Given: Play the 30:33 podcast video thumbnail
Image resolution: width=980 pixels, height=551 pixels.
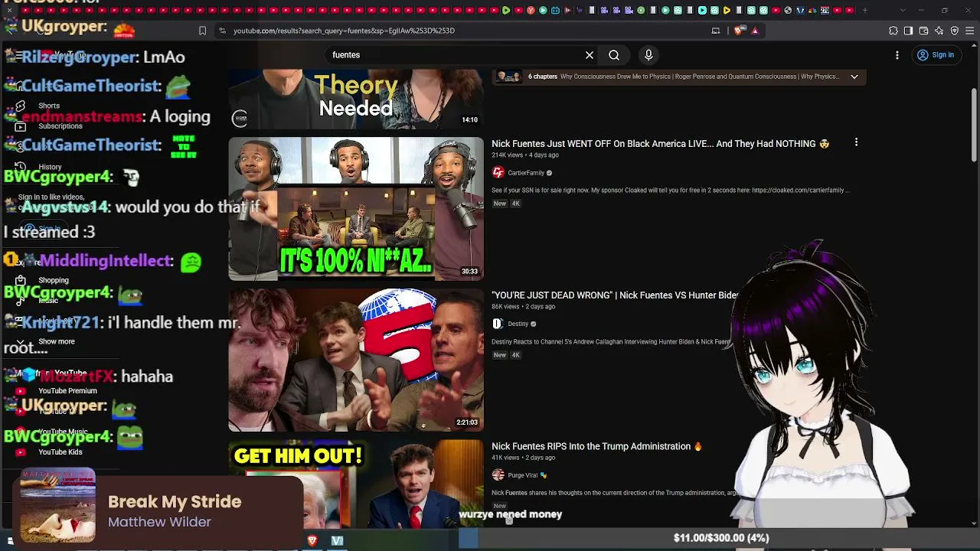Looking at the screenshot, I should [356, 209].
